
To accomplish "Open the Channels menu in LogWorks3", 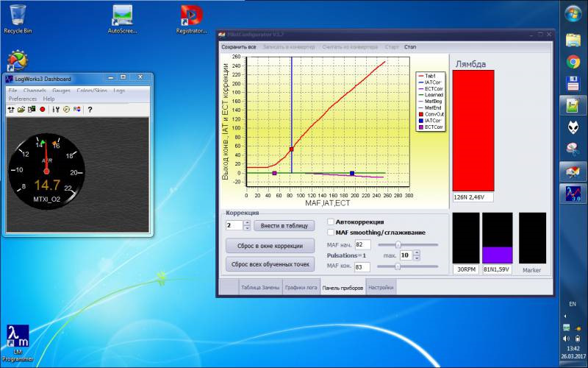I will [x=35, y=91].
